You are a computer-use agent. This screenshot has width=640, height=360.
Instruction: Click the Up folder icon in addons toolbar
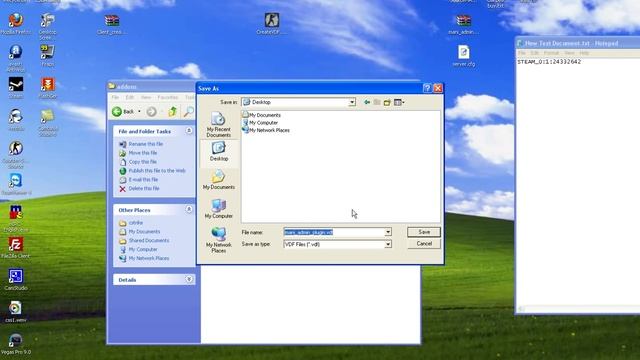[x=173, y=111]
